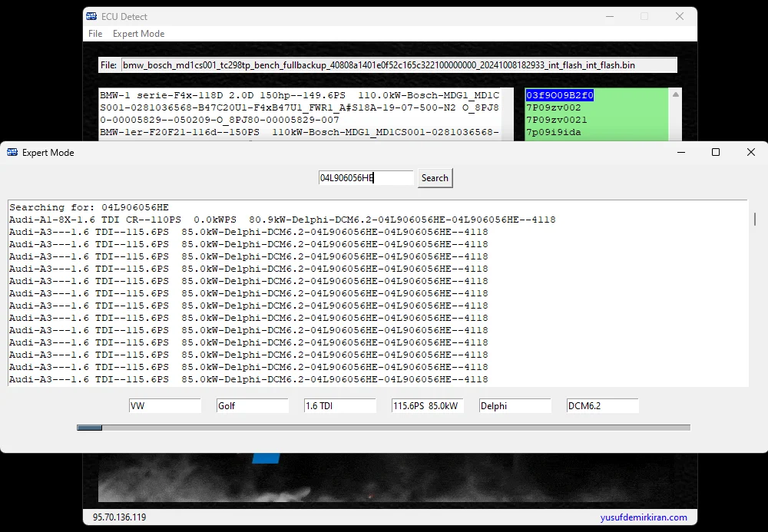
Task: Select the highlighted 03f9O09B2f0 list entry
Action: (x=559, y=95)
